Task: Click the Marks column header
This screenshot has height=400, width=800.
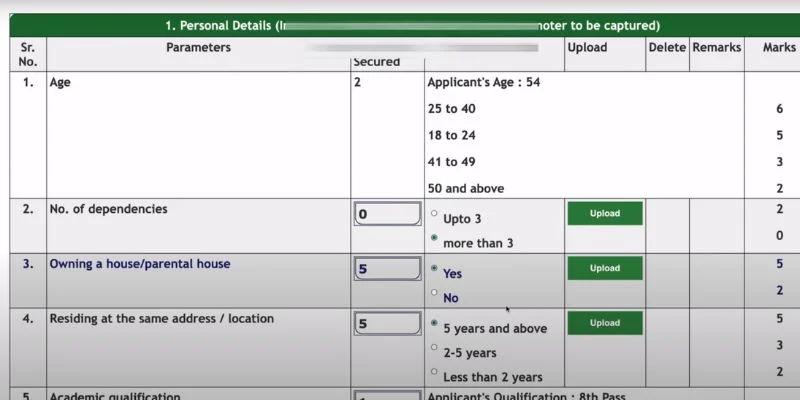Action: (779, 48)
